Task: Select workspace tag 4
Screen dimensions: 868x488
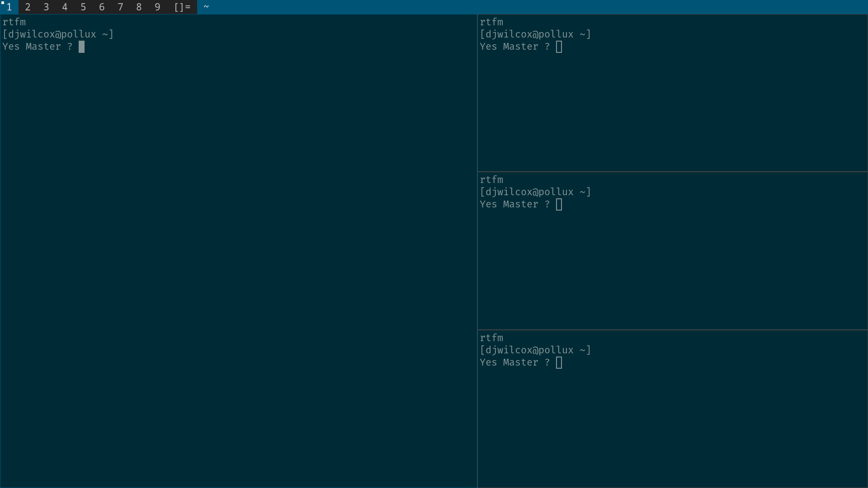Action: pos(65,7)
